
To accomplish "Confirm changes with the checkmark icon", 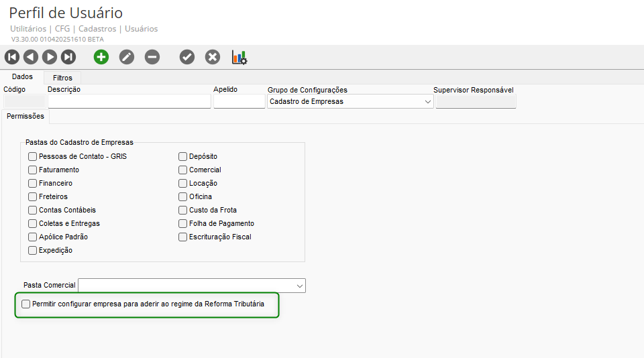I will 187,57.
